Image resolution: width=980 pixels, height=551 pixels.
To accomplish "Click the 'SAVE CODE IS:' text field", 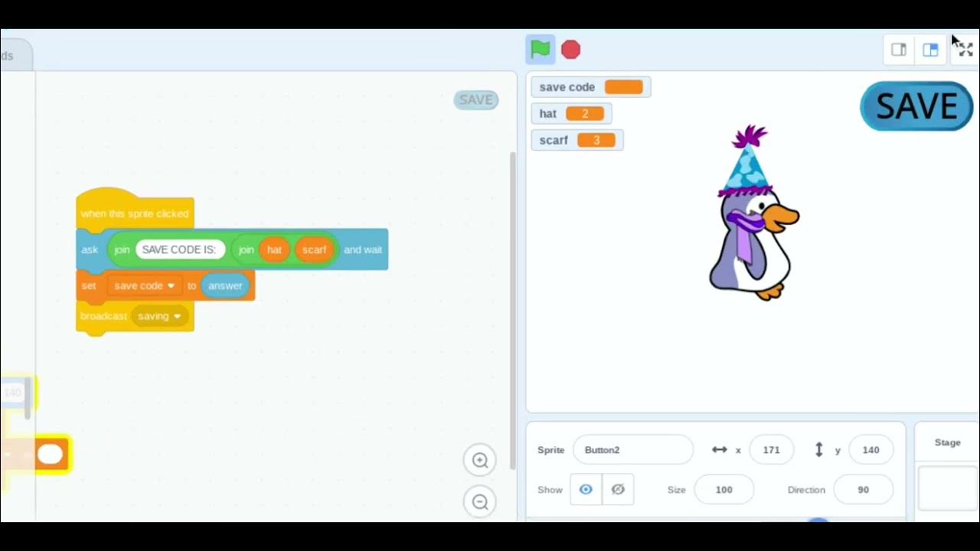I will [180, 249].
